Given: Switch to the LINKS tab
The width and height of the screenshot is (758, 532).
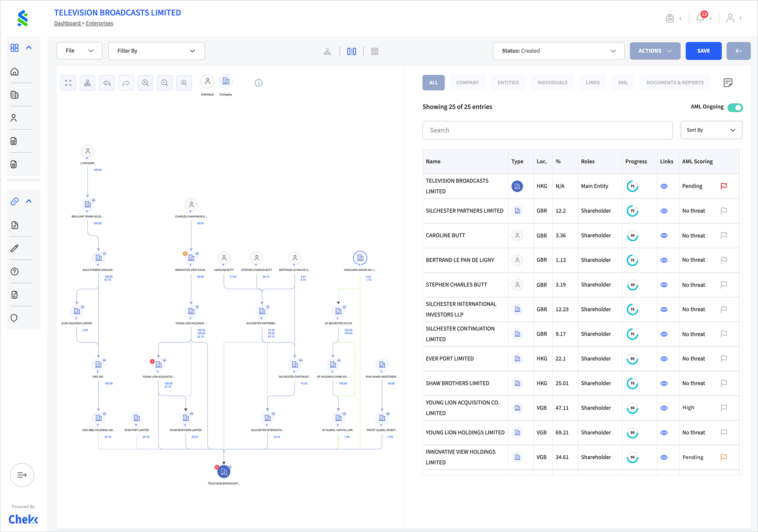Looking at the screenshot, I should tap(593, 83).
